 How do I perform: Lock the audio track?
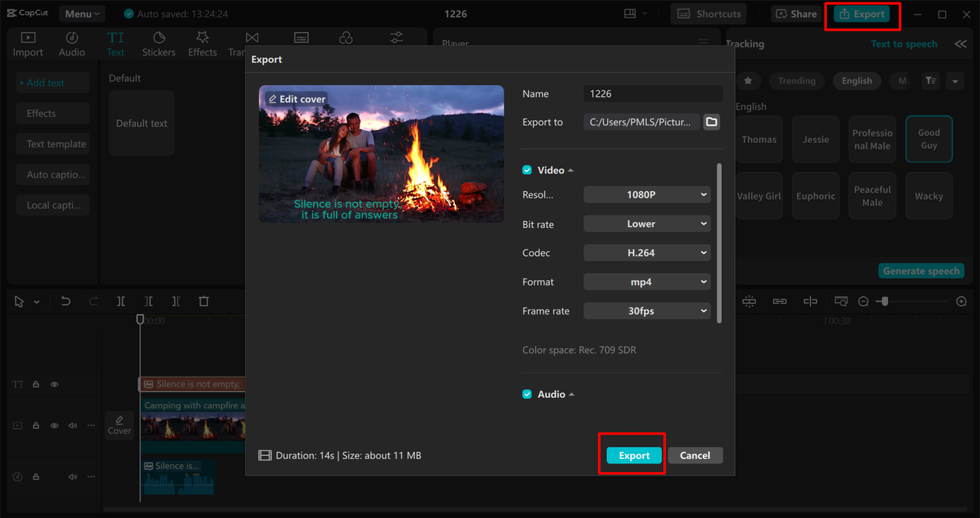click(x=36, y=477)
